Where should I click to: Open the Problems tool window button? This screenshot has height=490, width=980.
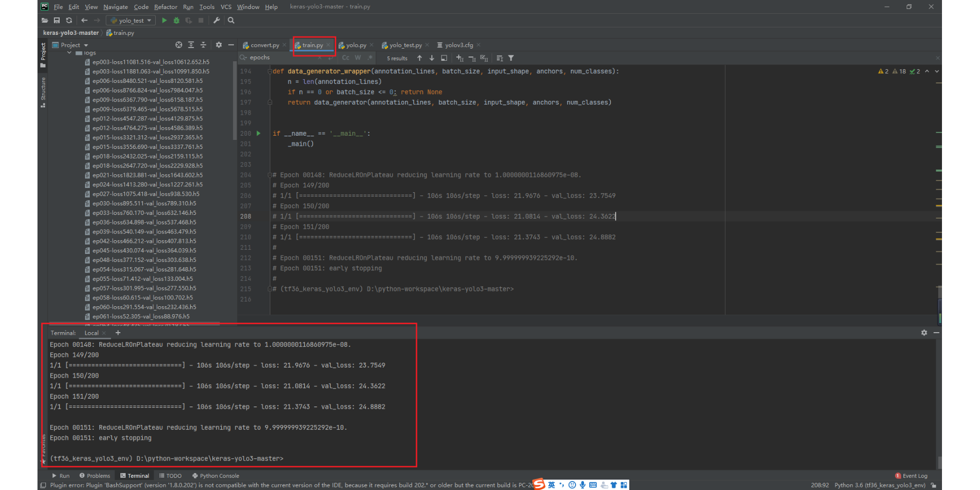coord(95,476)
